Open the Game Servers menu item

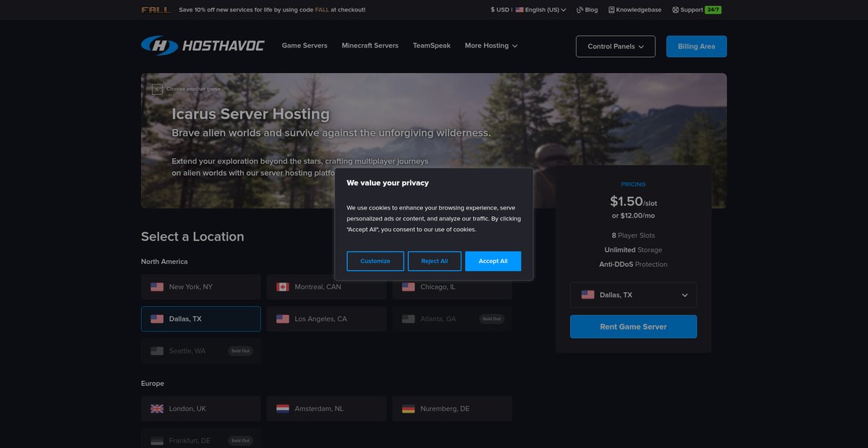tap(305, 46)
